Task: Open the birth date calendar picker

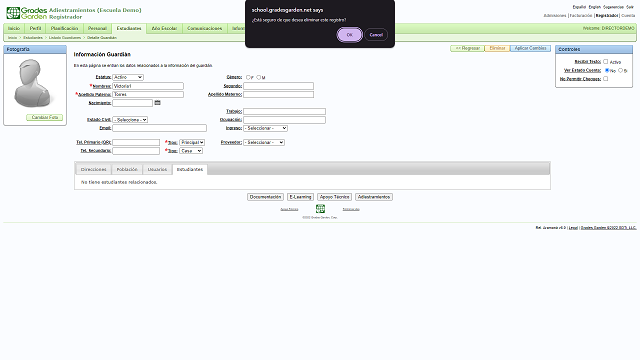Action: (158, 102)
